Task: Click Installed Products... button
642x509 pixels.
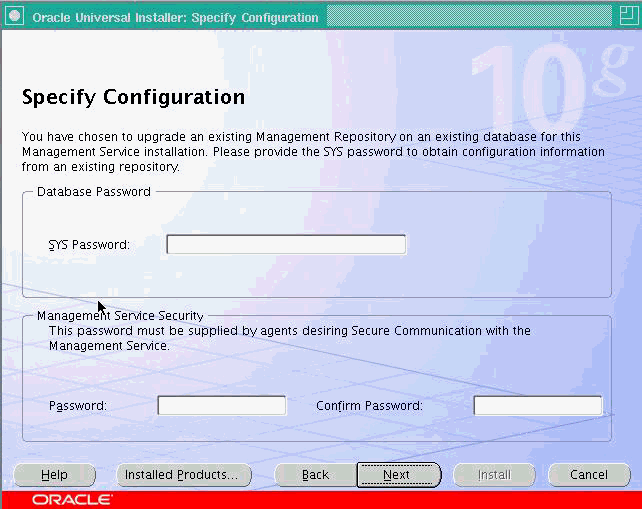Action: pos(181,475)
